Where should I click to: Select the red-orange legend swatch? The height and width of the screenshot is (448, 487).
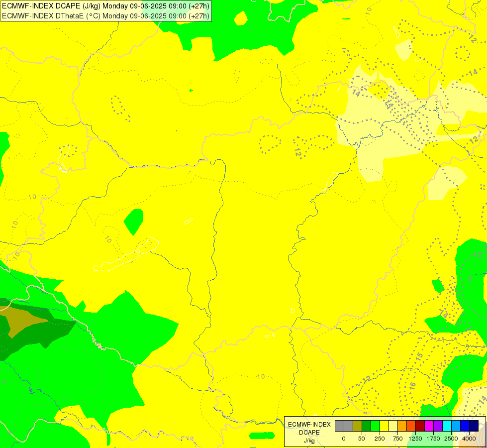pyautogui.click(x=411, y=426)
